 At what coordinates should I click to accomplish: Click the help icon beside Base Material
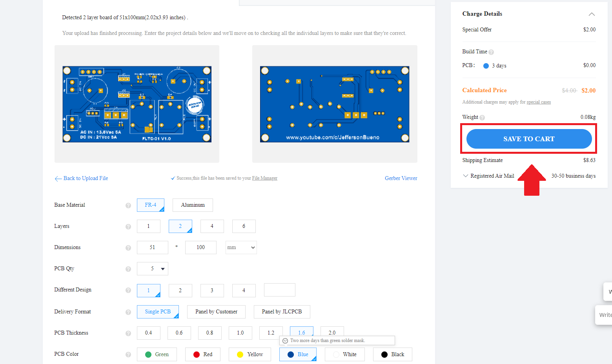coord(128,206)
